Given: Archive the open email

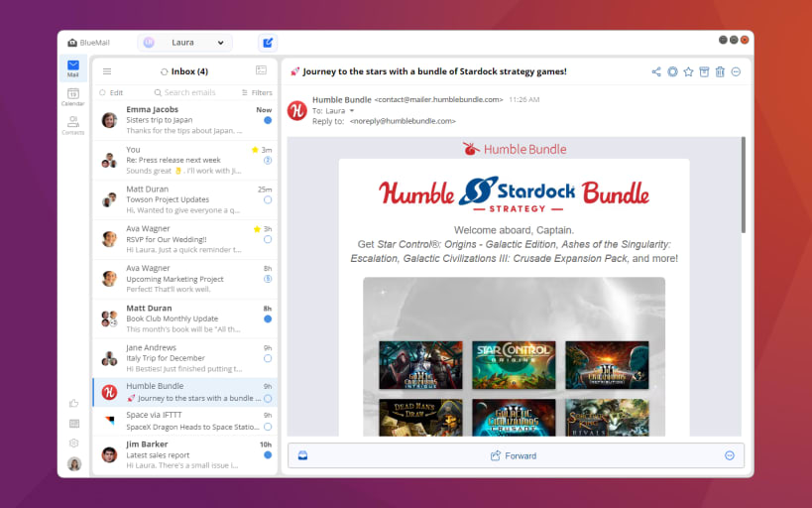Looking at the screenshot, I should point(704,72).
